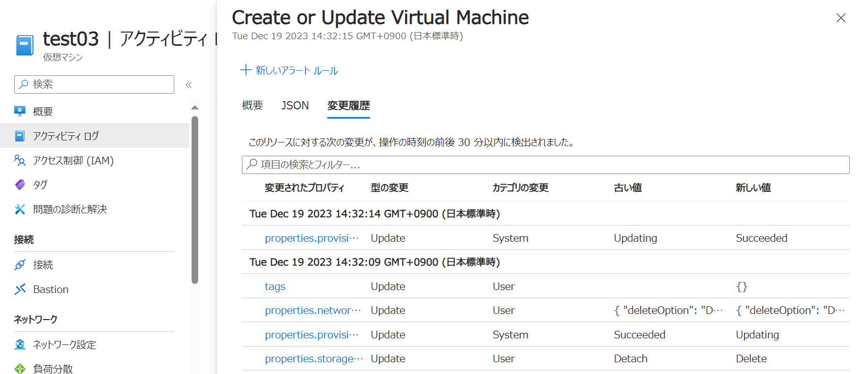Click the 仮想マシン subtitle under test03
Screen dimensions: 868x374
63,57
